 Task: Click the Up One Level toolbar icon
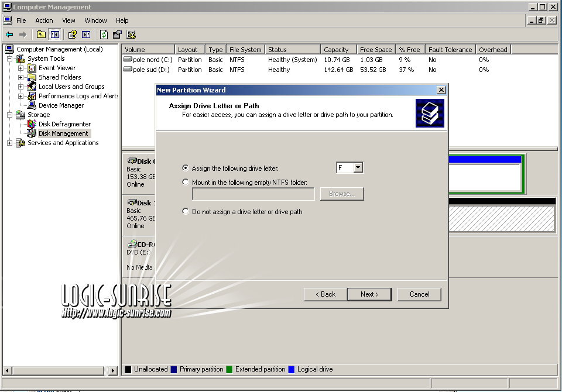[x=41, y=35]
